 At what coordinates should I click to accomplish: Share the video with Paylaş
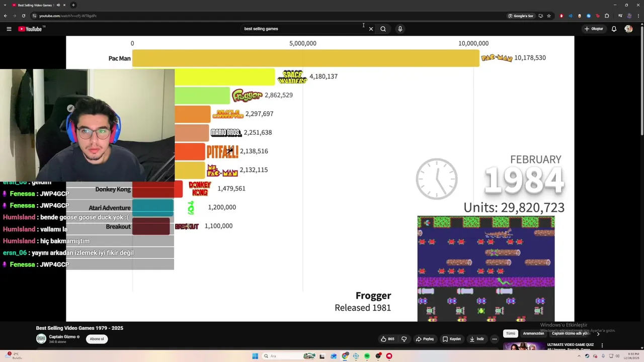tap(425, 339)
